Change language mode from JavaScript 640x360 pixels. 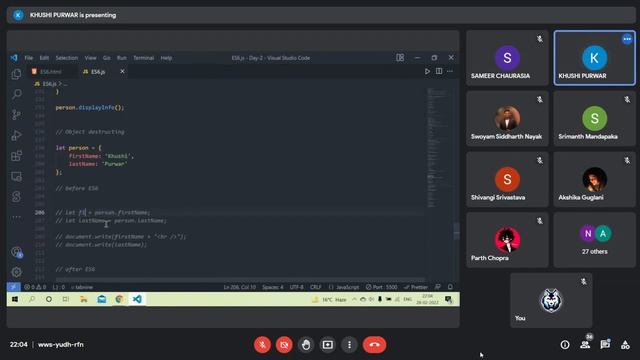click(x=344, y=287)
